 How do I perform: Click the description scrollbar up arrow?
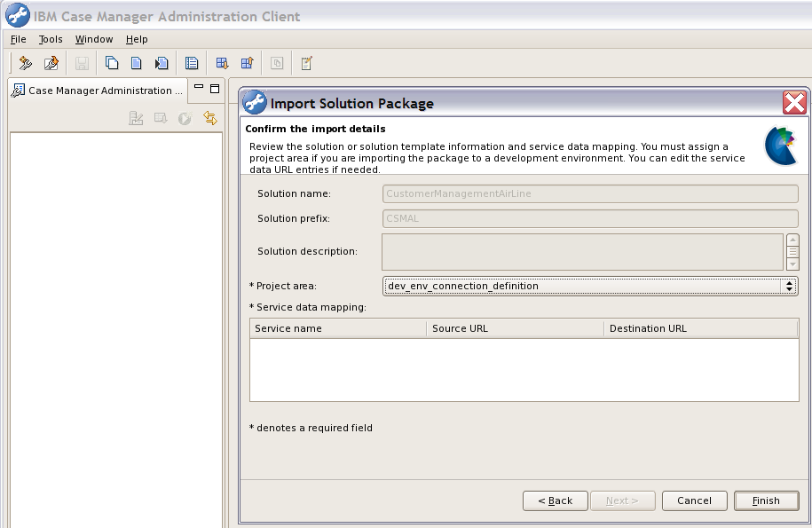792,240
